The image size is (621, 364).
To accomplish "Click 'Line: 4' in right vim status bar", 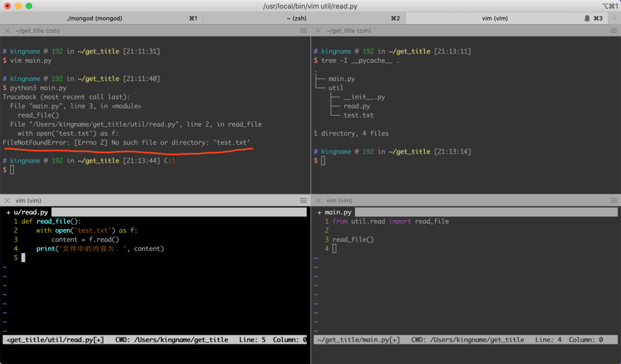I will coord(548,340).
